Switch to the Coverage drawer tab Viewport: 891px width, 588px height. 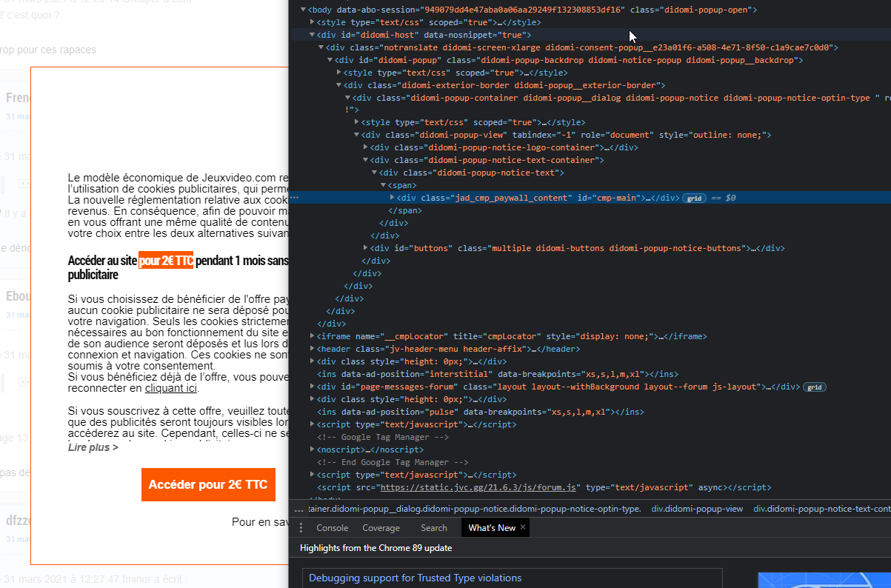point(381,528)
